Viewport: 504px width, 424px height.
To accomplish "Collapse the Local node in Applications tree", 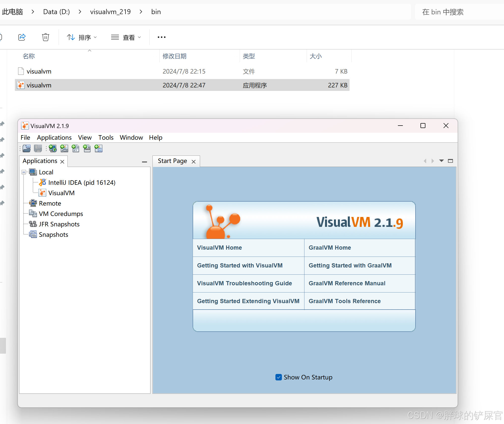I will click(x=24, y=172).
